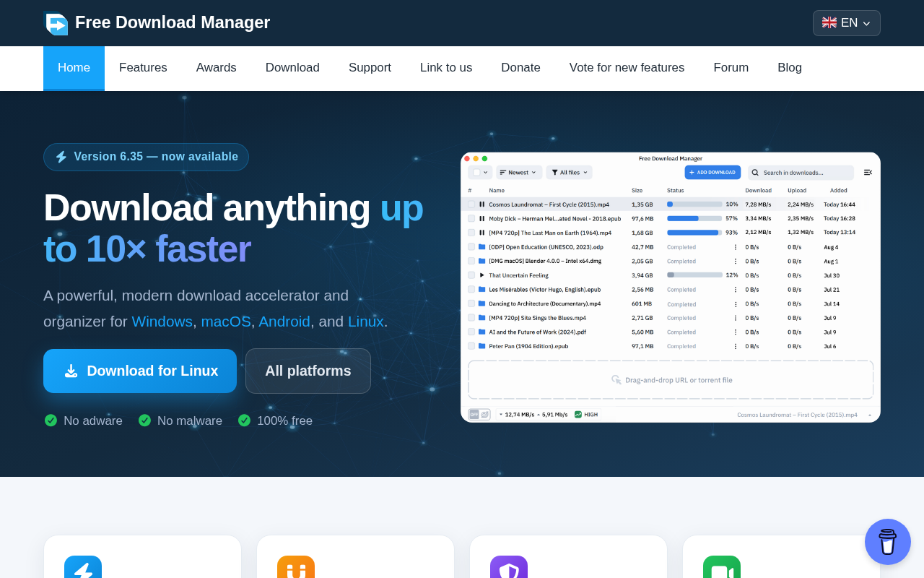Check the Open Education odp row checkbox
The height and width of the screenshot is (578, 924).
click(x=471, y=247)
